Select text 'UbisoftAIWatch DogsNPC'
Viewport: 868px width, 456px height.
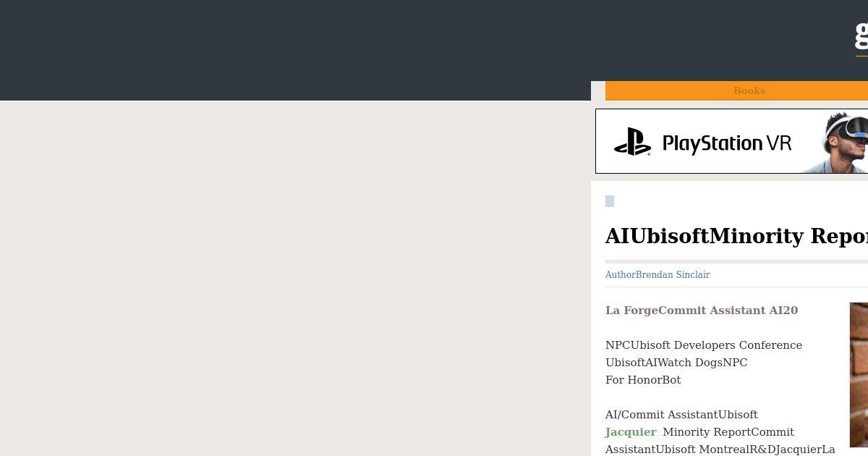point(676,363)
